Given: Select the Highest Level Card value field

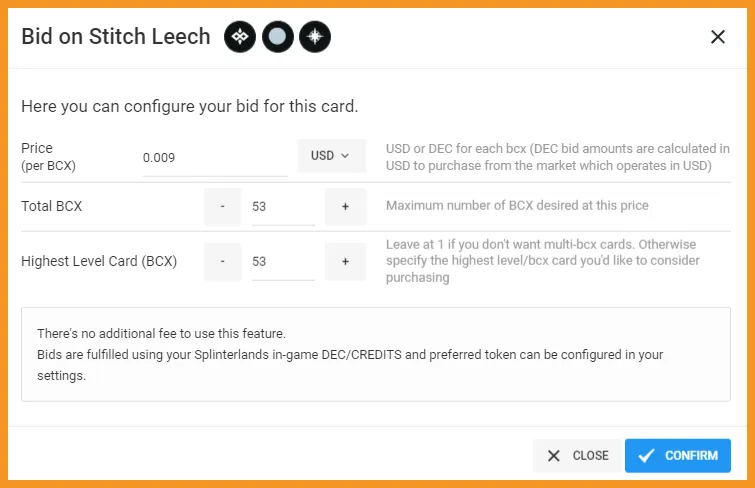Looking at the screenshot, I should click(283, 262).
